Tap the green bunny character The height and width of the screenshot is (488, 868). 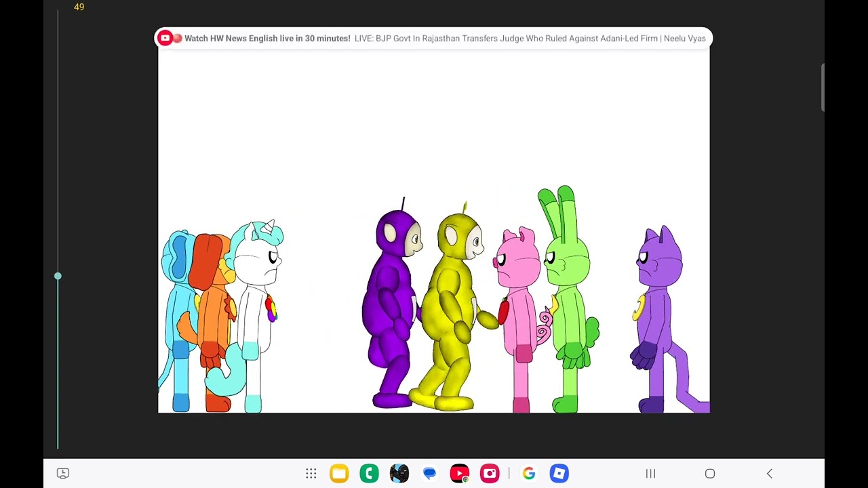(570, 298)
